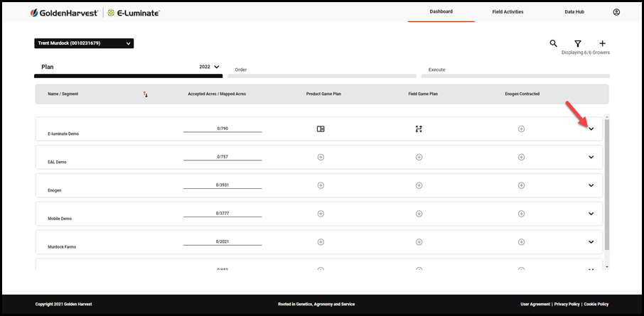This screenshot has height=316, width=644.
Task: Click the Displaying 6/6 Growers text
Action: (x=586, y=53)
